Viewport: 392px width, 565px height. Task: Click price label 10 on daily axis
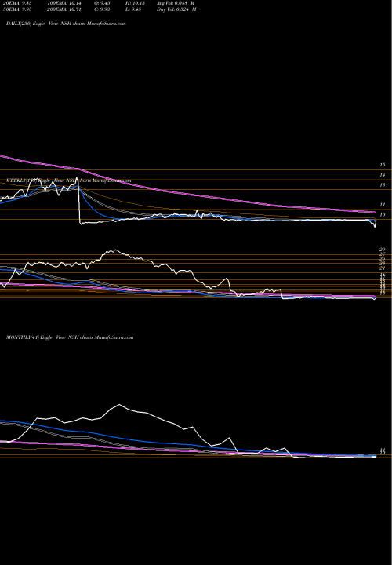tap(383, 215)
